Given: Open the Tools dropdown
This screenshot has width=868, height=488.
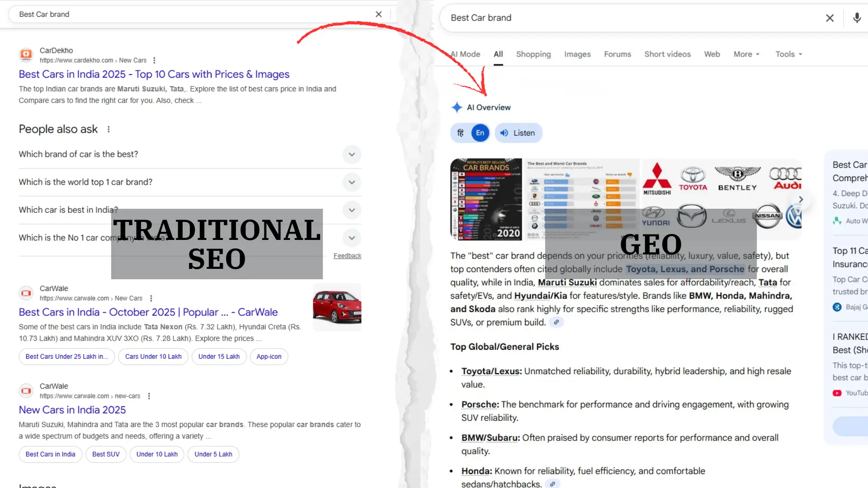Looking at the screenshot, I should 788,54.
